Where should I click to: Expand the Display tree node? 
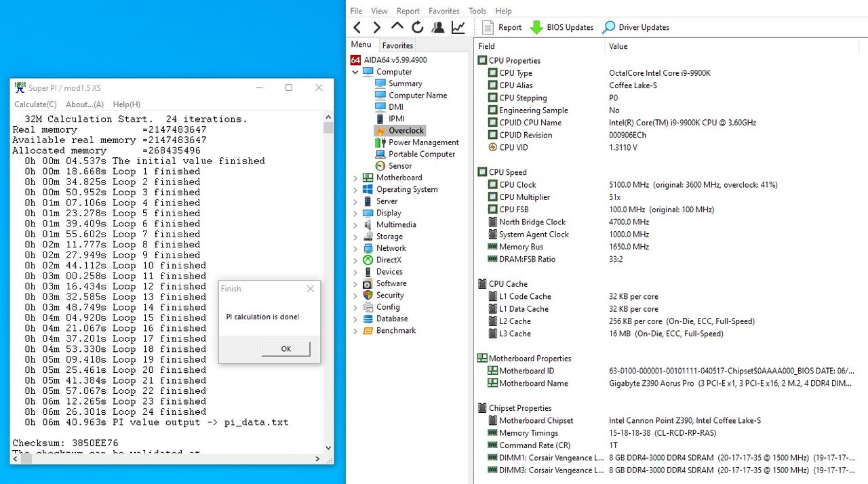coord(355,213)
